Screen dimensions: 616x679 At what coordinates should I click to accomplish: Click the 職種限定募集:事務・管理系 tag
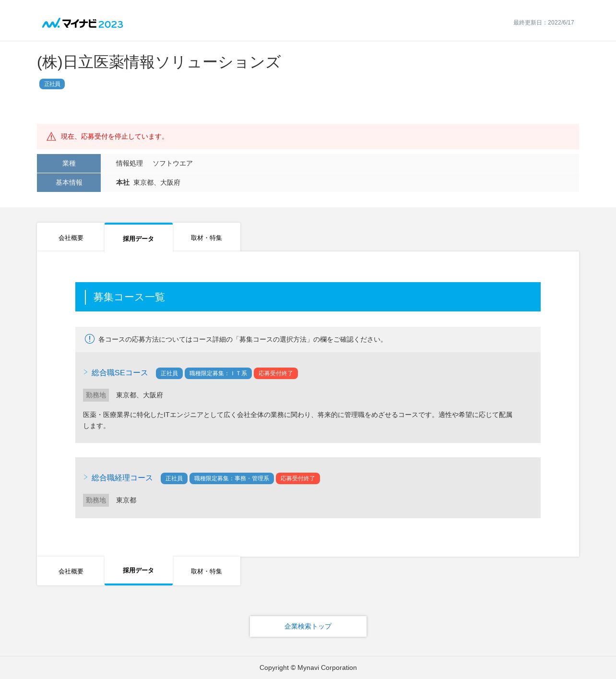(232, 478)
